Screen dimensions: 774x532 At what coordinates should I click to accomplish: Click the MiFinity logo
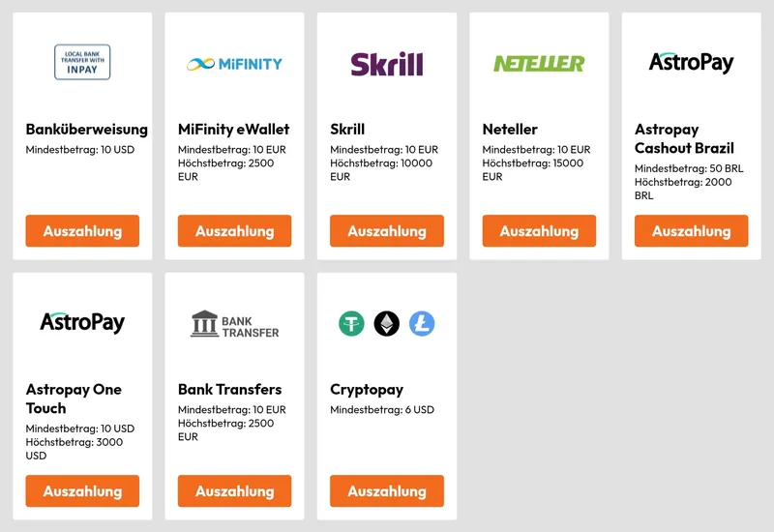tap(234, 64)
